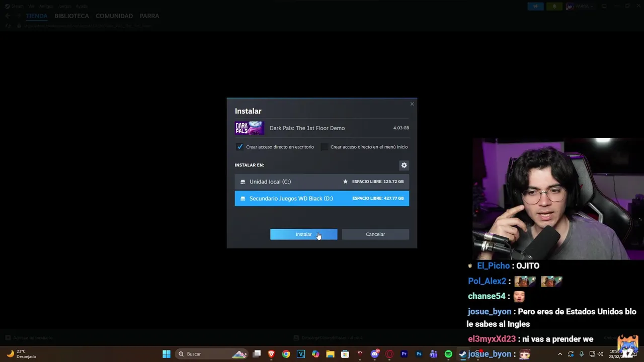Select Unidad local (C:) as install drive

[322, 182]
